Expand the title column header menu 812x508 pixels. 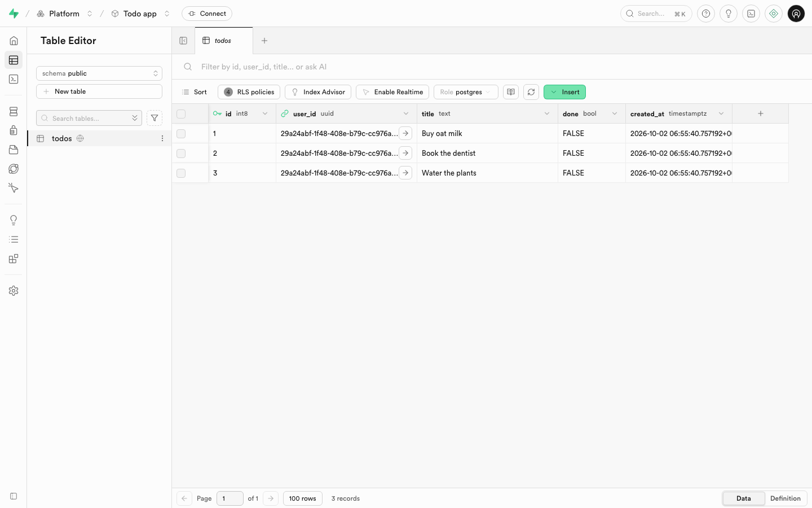coord(547,113)
